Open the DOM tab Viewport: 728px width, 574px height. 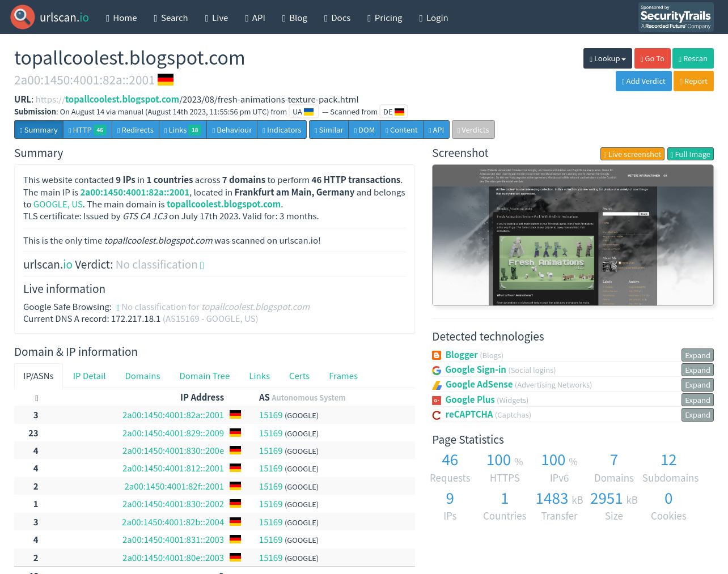[x=365, y=130]
